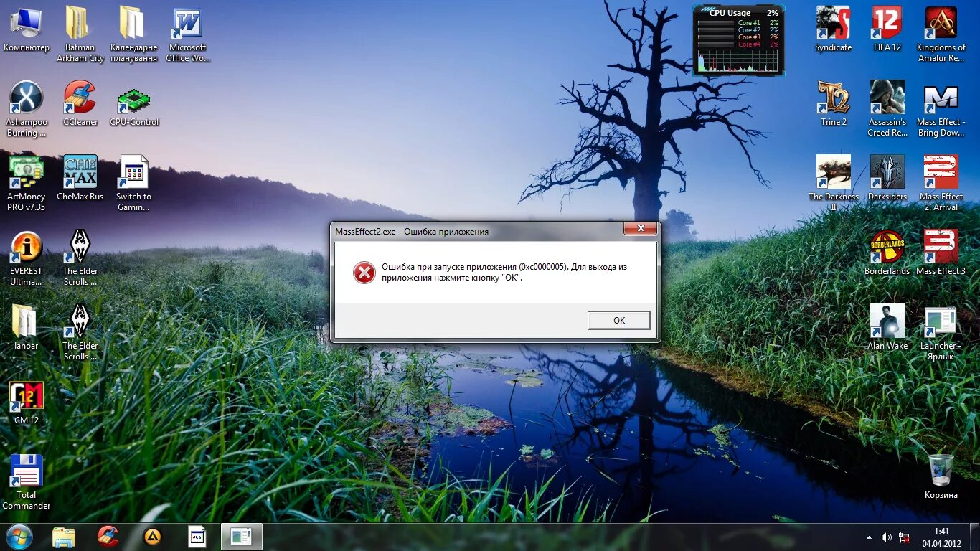Open the clock showing 1:41
980x551 pixels.
pos(942,537)
